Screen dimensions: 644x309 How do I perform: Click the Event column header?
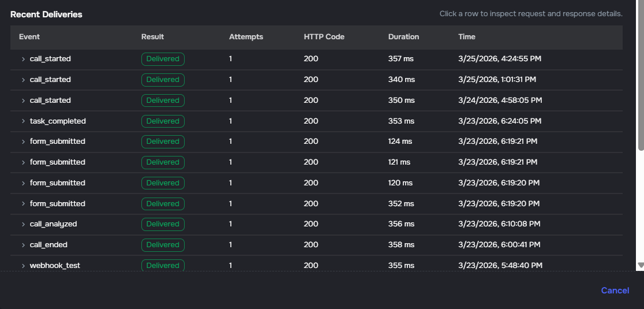click(x=29, y=37)
